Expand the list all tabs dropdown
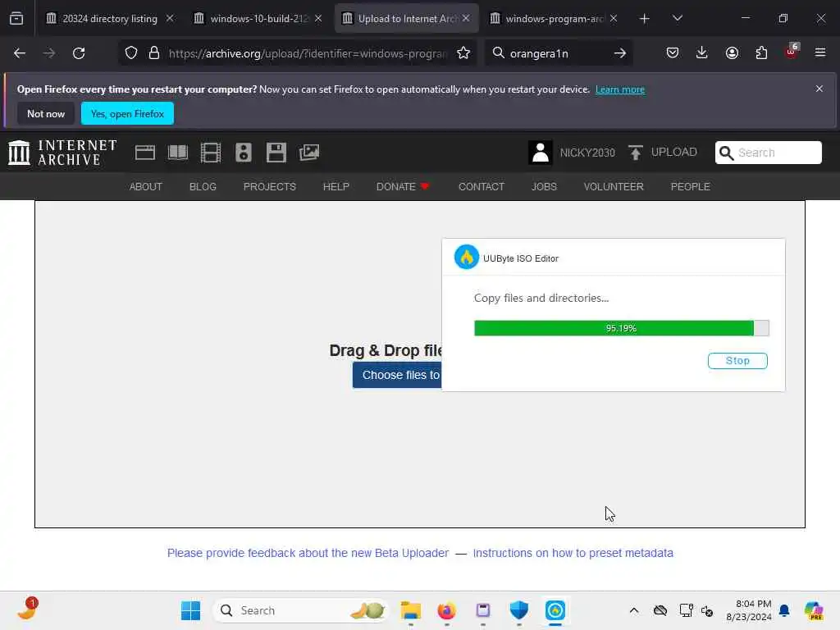This screenshot has height=630, width=840. point(678,19)
